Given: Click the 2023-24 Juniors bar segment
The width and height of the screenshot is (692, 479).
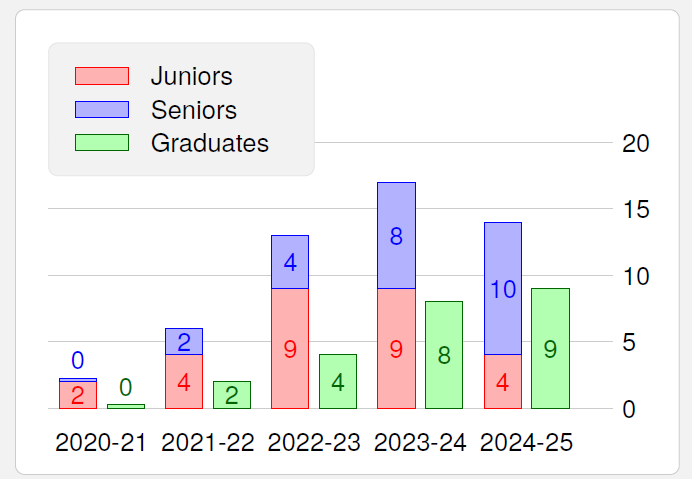Looking at the screenshot, I should pyautogui.click(x=396, y=348).
